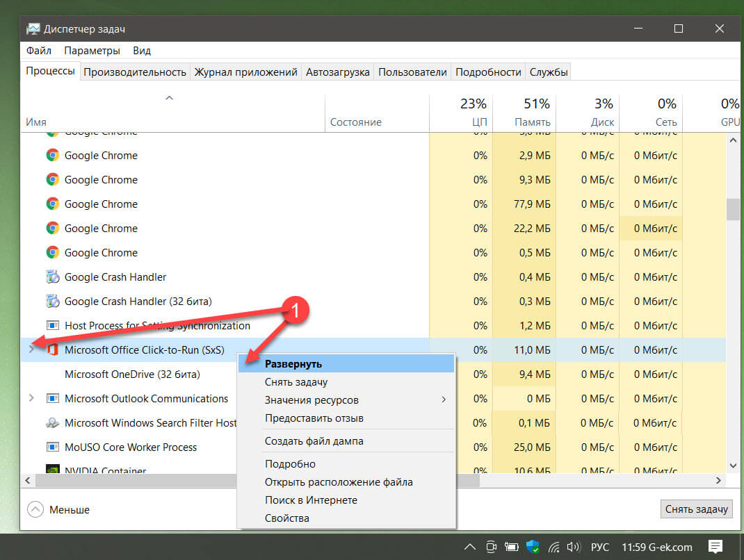744x560 pixels.
Task: Select Предоставить отзыв menu entry
Action: [346, 418]
